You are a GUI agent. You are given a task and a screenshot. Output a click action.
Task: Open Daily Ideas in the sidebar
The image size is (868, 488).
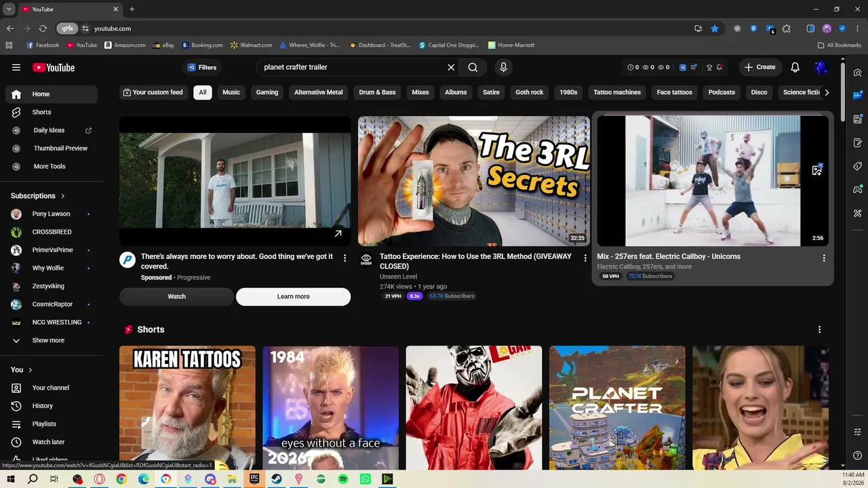52,130
